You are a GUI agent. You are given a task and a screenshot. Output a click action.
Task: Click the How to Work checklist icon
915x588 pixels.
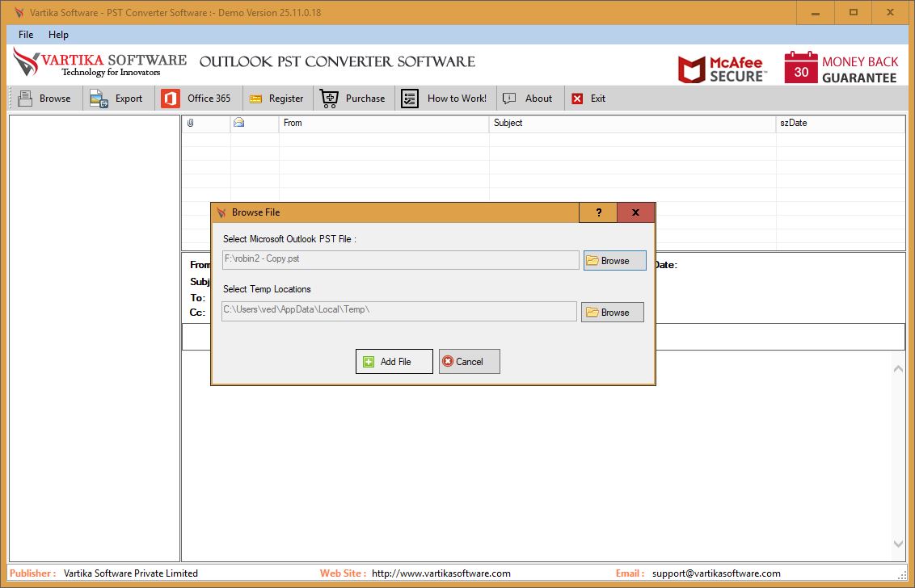pyautogui.click(x=410, y=99)
